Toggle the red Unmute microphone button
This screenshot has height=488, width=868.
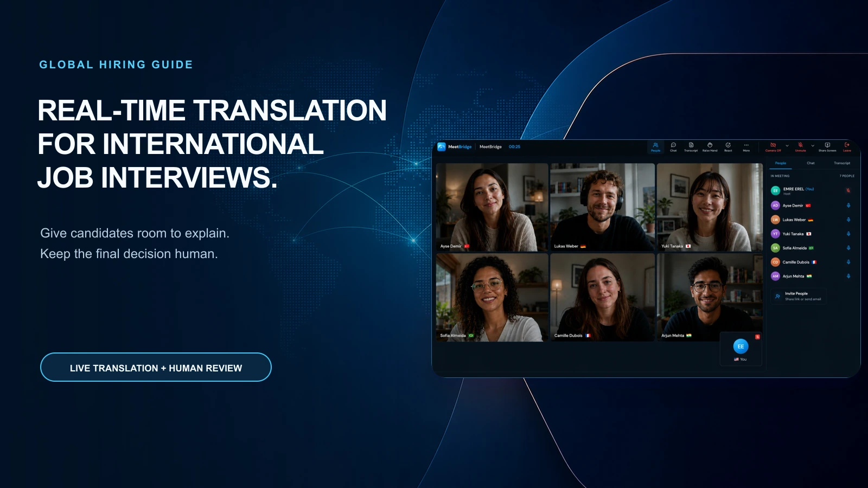[x=800, y=147]
